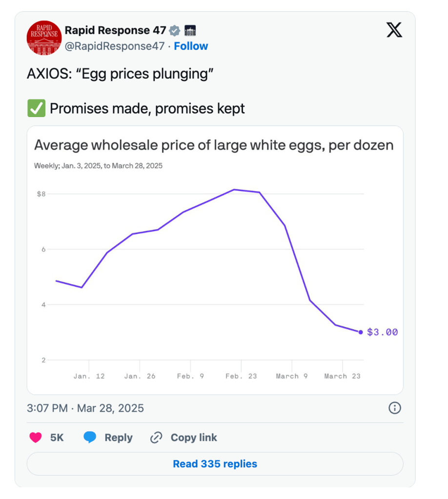Click the @RapidResponse47 handle
Screen dimensions: 448x499
pyautogui.click(x=115, y=46)
